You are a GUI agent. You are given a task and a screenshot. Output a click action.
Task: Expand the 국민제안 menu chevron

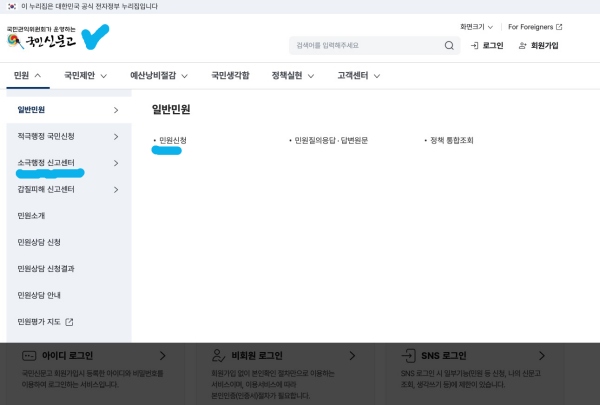point(103,76)
